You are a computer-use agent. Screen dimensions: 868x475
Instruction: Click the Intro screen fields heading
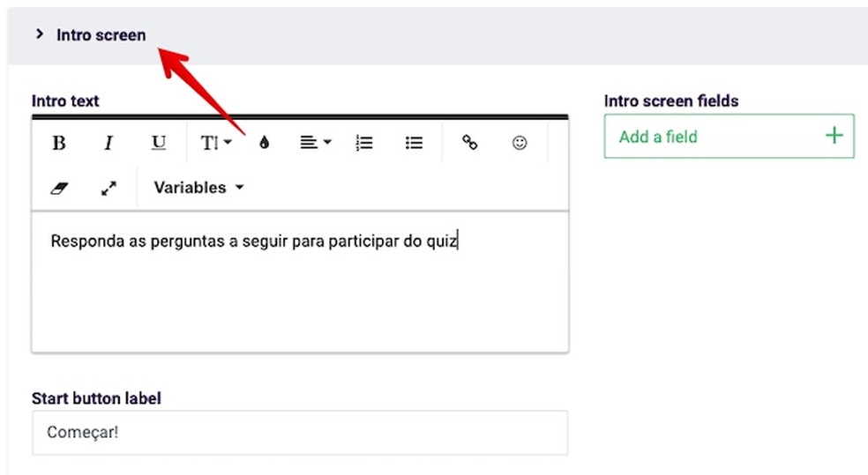(671, 100)
